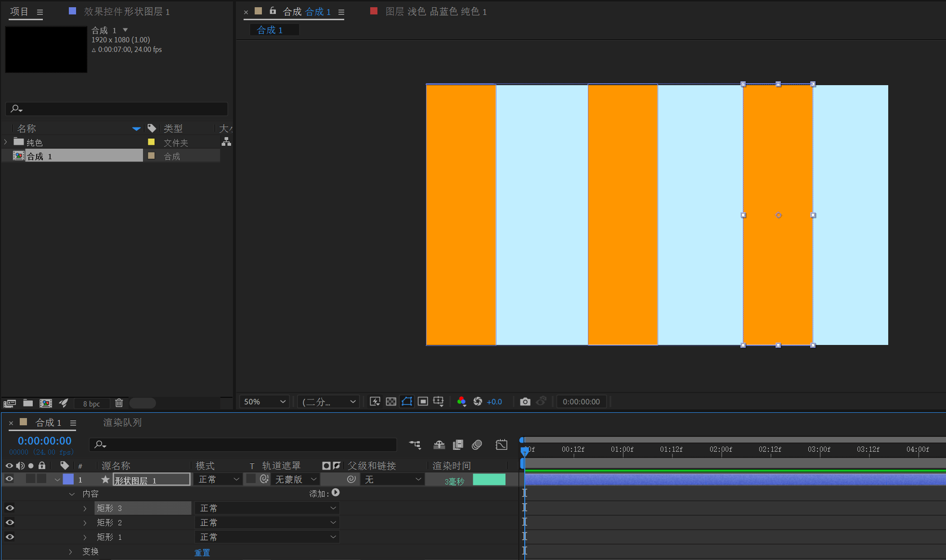Toggle solo switch for 形状图层 1
946x560 pixels.
click(x=31, y=479)
